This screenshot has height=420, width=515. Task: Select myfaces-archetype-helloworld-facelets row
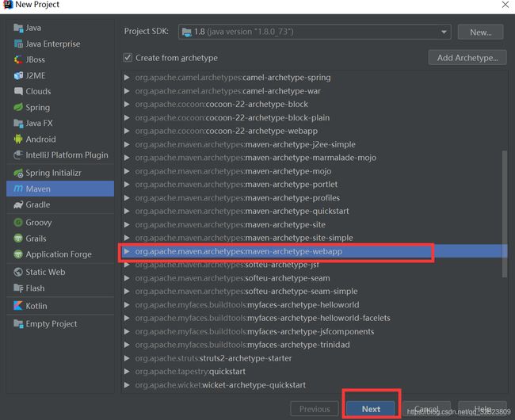click(x=315, y=318)
